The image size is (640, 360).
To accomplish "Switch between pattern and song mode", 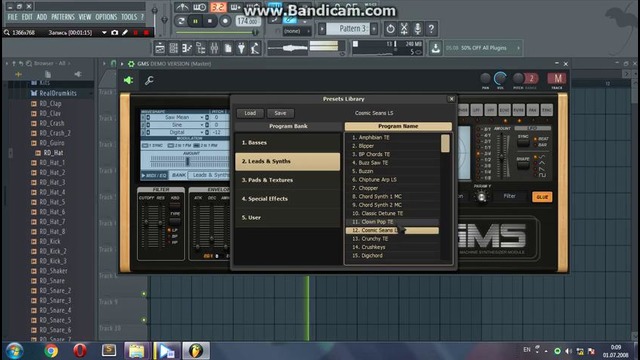I will (x=181, y=21).
